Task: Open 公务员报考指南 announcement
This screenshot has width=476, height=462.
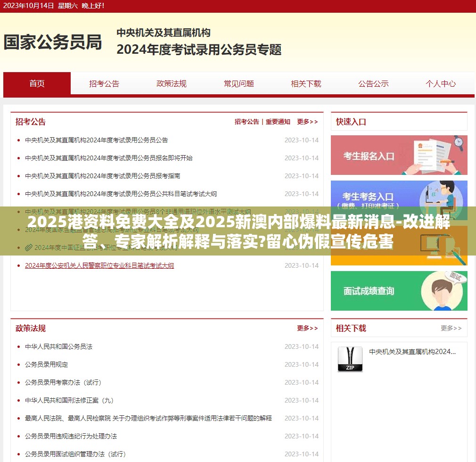Action: pos(103,176)
